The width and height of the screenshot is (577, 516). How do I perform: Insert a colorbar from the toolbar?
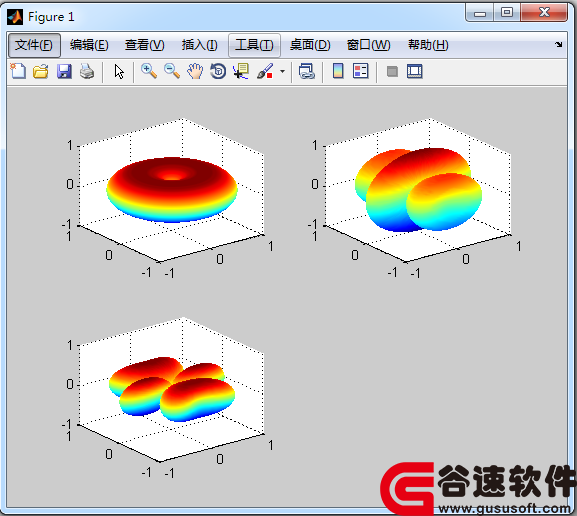coord(338,71)
